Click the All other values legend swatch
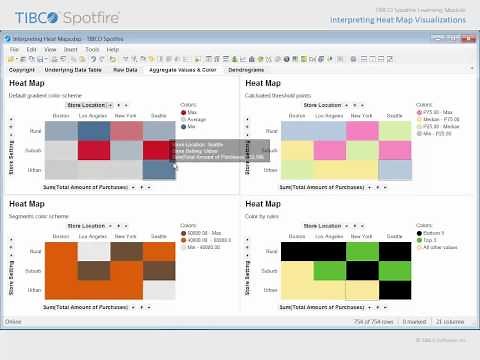This screenshot has height=360, width=480. point(419,247)
